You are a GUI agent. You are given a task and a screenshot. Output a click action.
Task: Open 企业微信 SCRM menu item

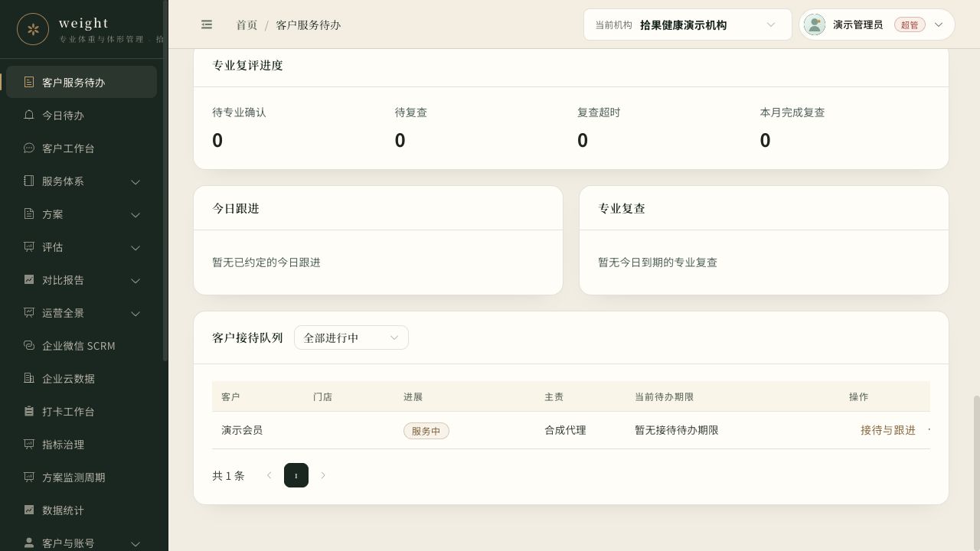(81, 345)
